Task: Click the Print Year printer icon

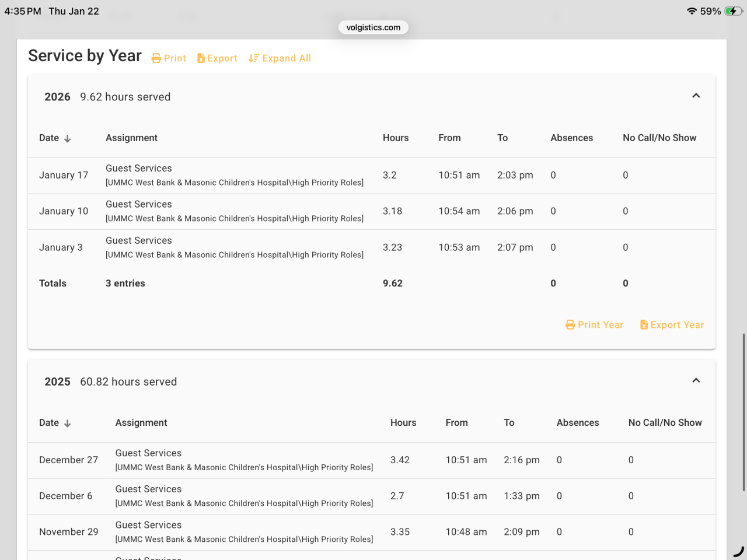Action: 570,325
